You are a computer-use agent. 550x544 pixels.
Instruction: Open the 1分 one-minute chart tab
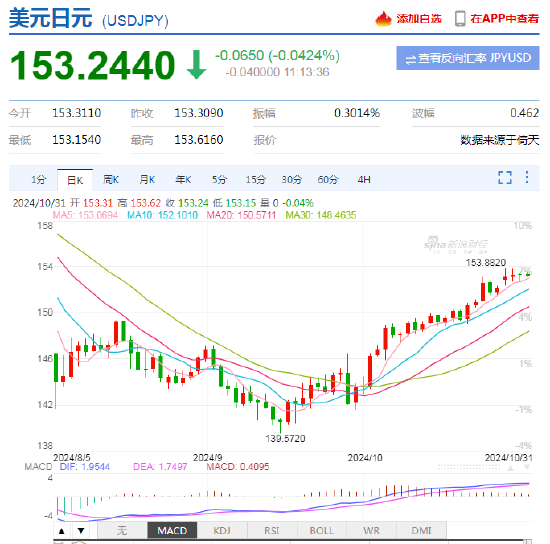pyautogui.click(x=39, y=180)
